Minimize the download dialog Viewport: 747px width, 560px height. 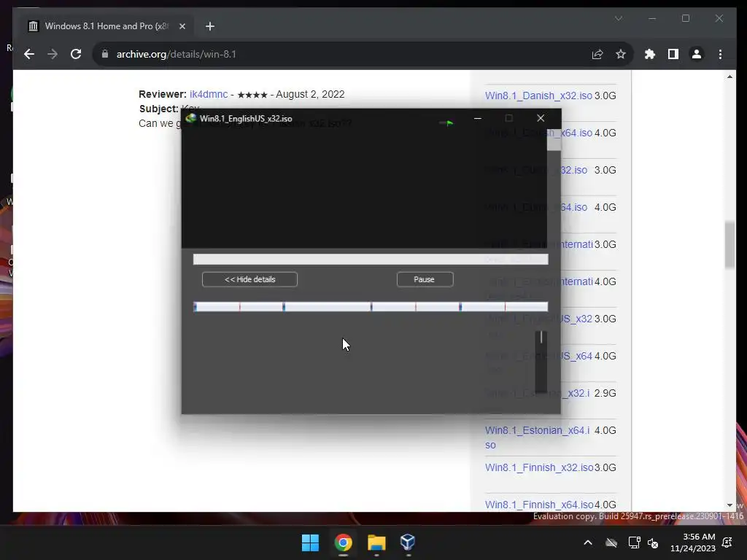click(477, 118)
